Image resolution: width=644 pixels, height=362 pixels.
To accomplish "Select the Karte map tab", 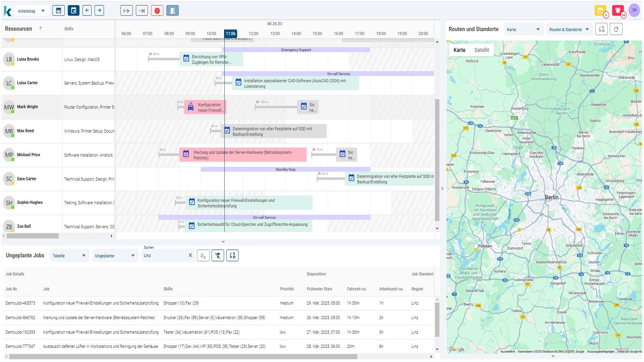I will 459,50.
